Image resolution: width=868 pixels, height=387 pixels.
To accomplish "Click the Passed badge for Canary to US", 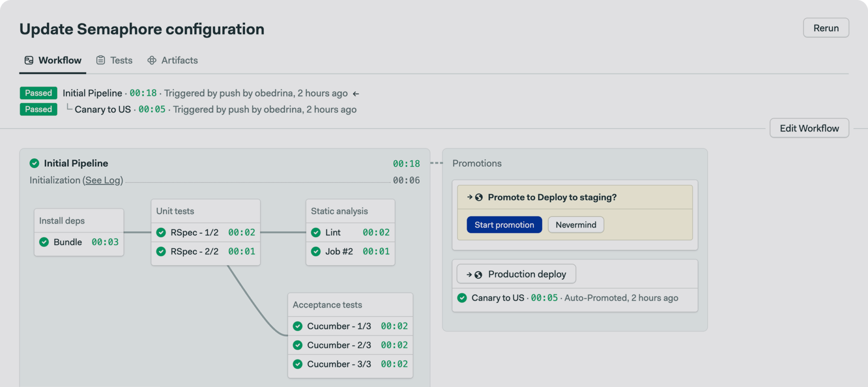I will (x=38, y=109).
